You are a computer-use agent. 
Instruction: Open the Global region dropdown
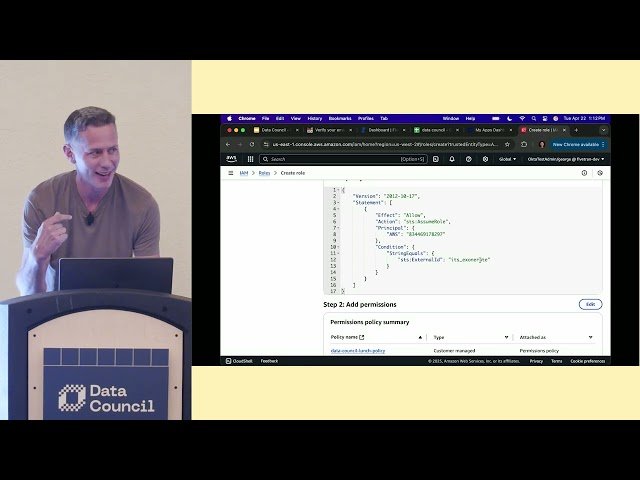click(x=507, y=159)
